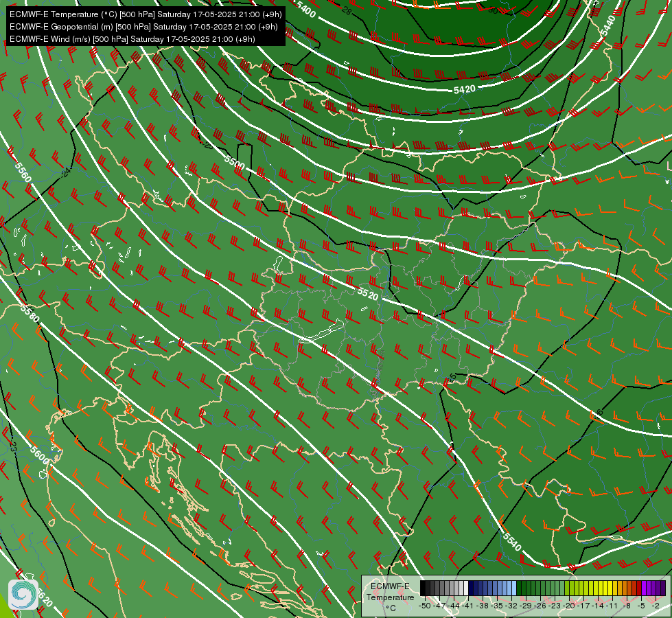
Task: Pick the dark purple rightmost legend swatch
Action: (663, 588)
